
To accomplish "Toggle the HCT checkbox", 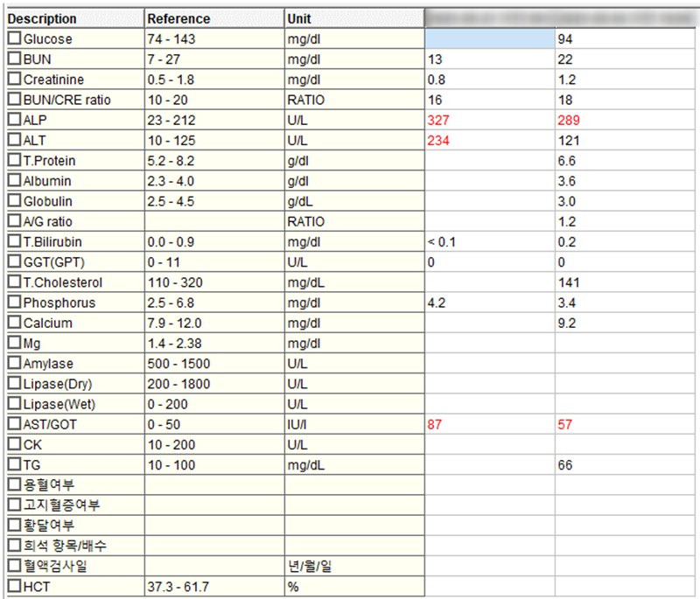I will point(14,587).
